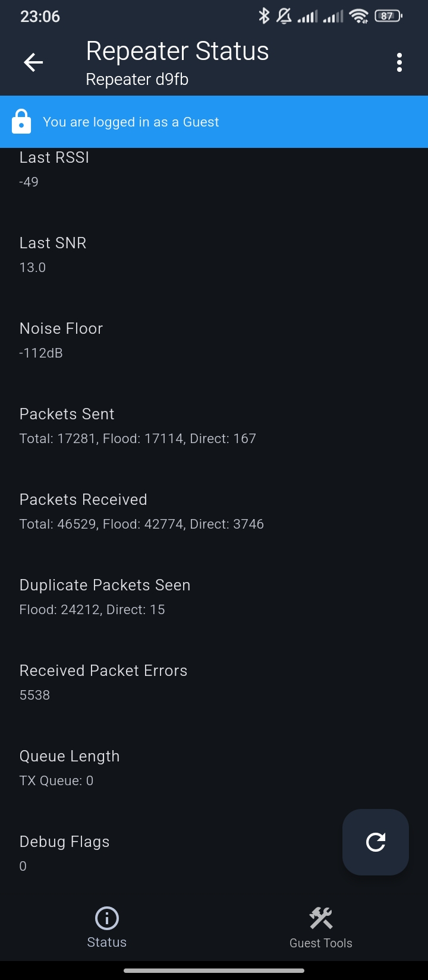The width and height of the screenshot is (428, 980).
Task: Switch to the Status tab label
Action: pyautogui.click(x=107, y=943)
